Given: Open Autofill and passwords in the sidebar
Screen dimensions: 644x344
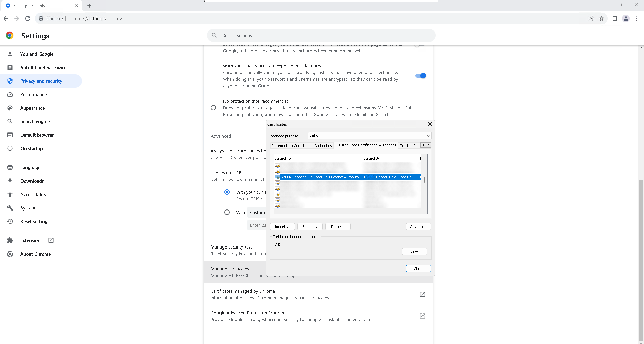Looking at the screenshot, I should (x=44, y=68).
